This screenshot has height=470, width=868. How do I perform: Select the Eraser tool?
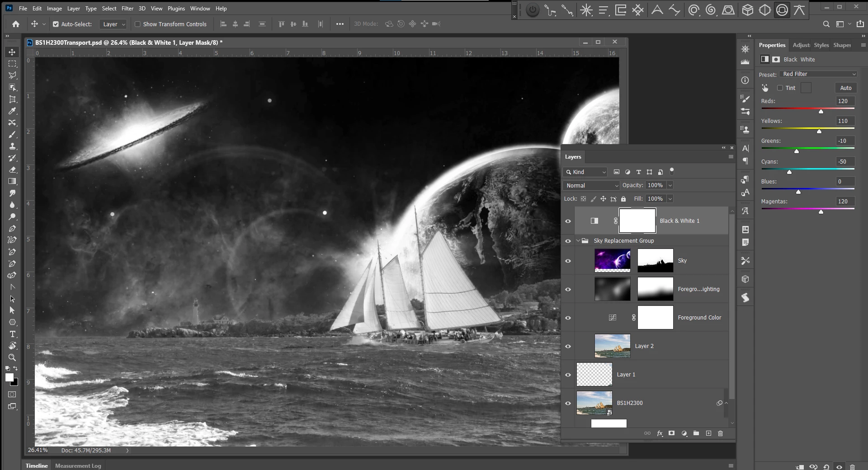coord(12,169)
